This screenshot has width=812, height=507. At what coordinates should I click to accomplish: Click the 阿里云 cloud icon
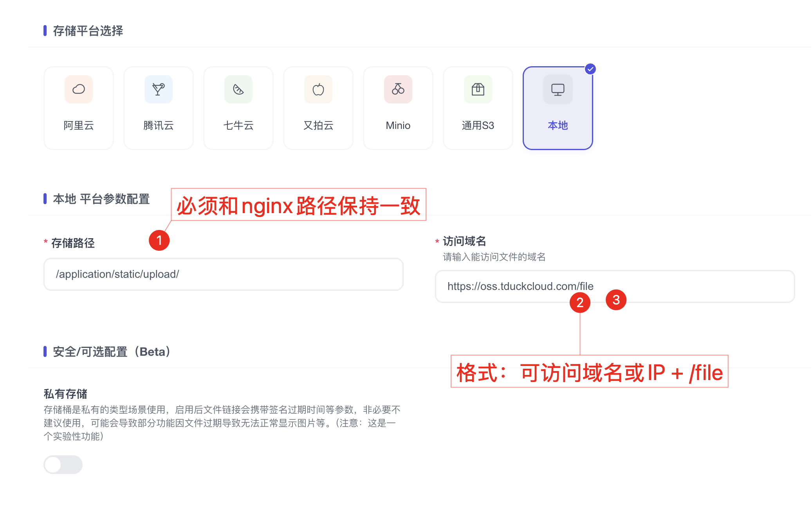(79, 89)
